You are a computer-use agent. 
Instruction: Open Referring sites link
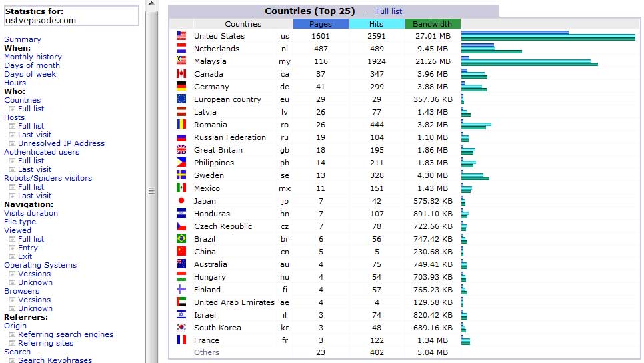tap(45, 343)
